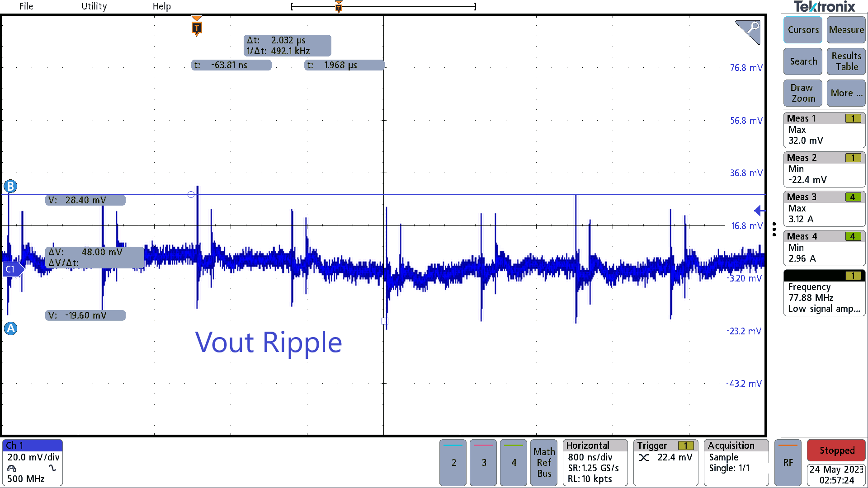This screenshot has width=868, height=488.
Task: Activate the RF input badge
Action: coord(788,463)
